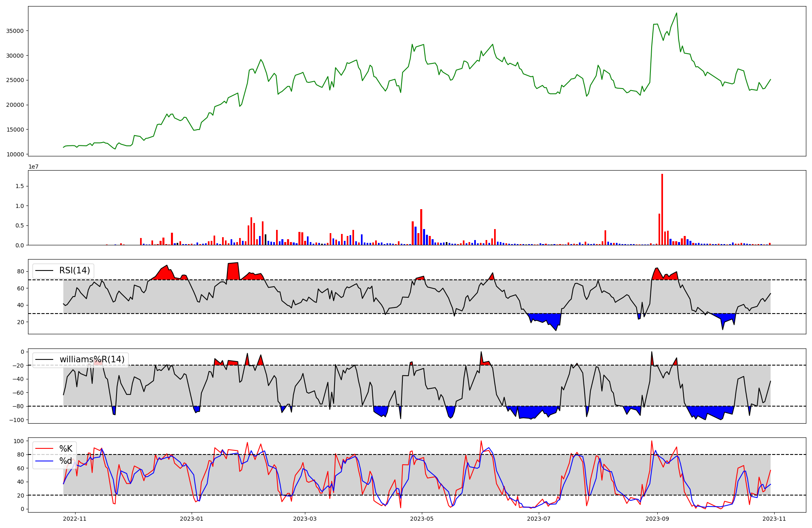Click the 2023-05 date tick label
Viewport: 812px width, 528px height.
tap(422, 519)
